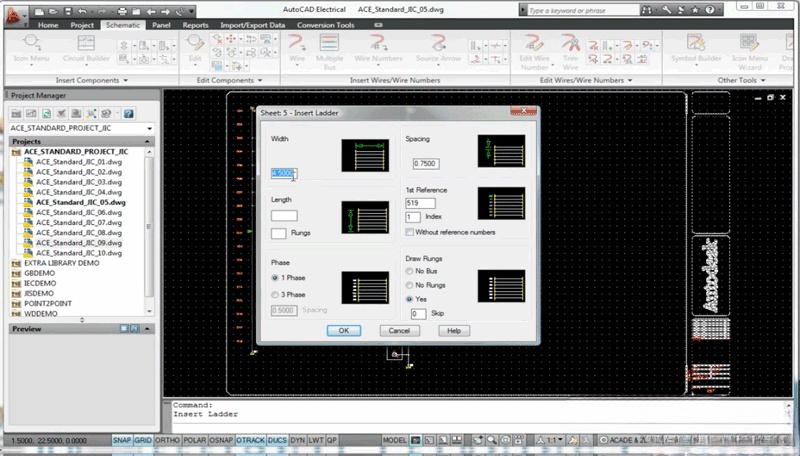Choose the Multiple Bus tool
Image resolution: width=800 pixels, height=456 pixels.
pos(330,51)
